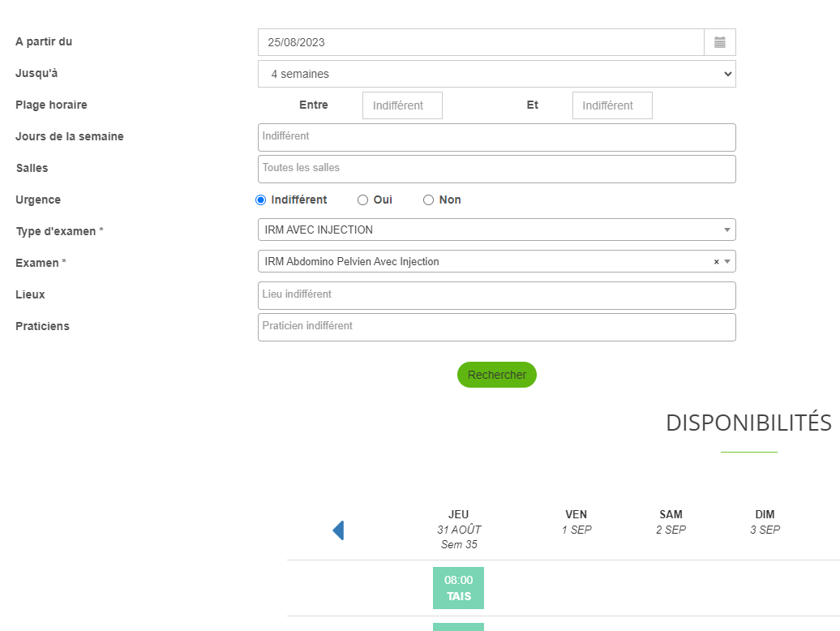Click the Entre start time field
The width and height of the screenshot is (840, 631).
[402, 105]
